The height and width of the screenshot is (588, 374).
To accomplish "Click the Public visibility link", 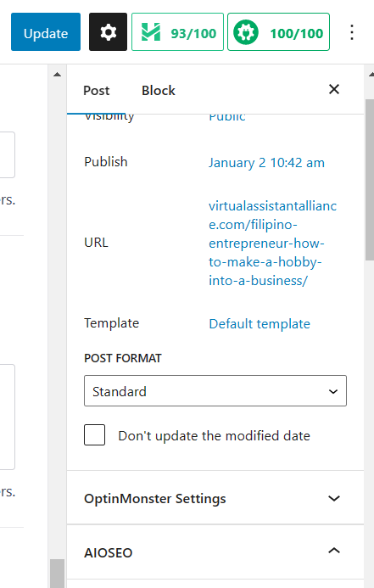I will 227,116.
